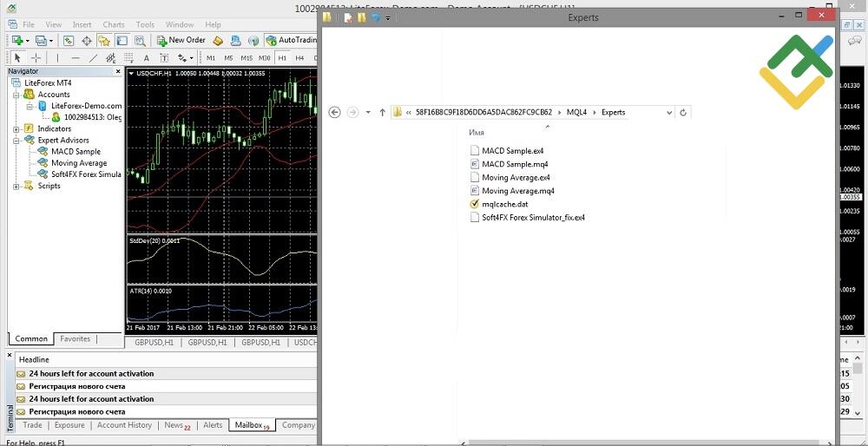Viewport: 868px width, 446px height.
Task: Select the Vertical Line drawing tool
Action: click(x=57, y=57)
